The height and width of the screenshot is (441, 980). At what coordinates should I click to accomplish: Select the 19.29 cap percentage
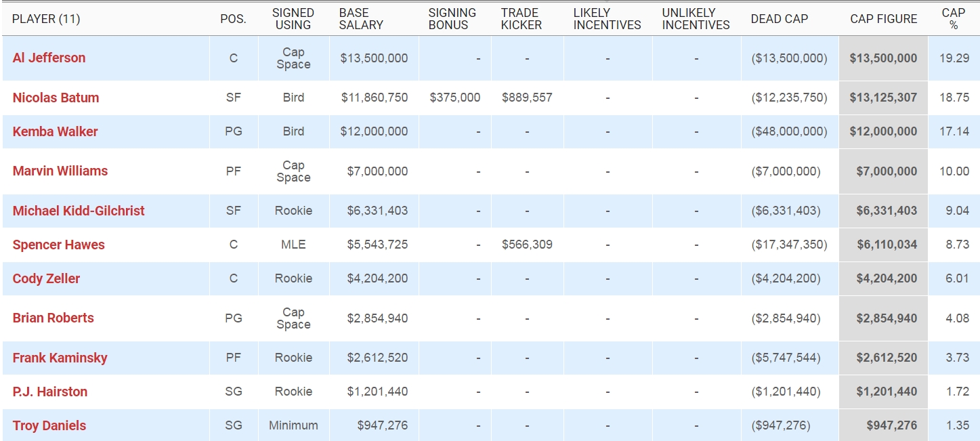tap(954, 58)
